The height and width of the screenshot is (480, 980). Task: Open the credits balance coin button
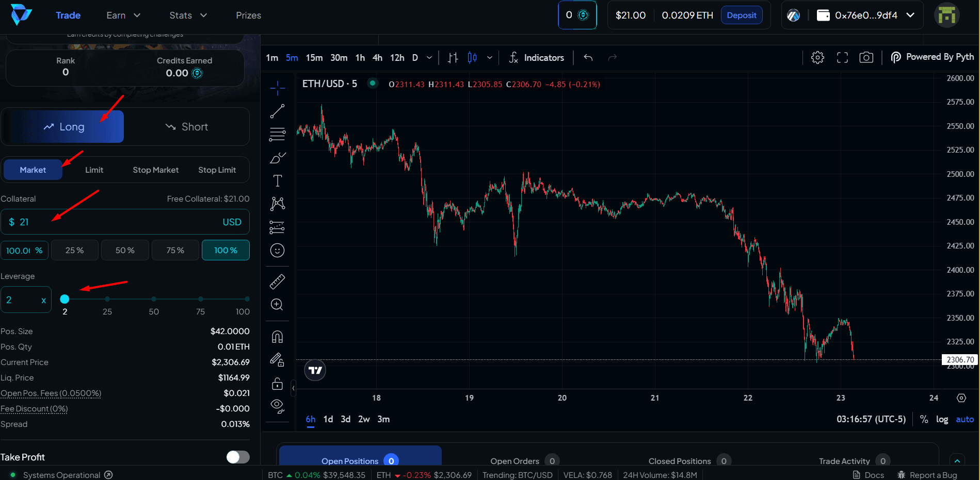click(x=577, y=15)
